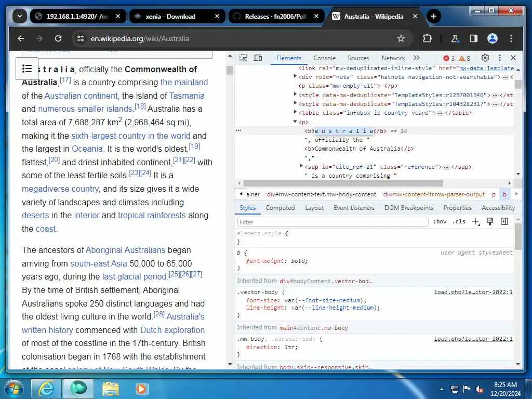Screen dimensions: 532x399
Task: Open the Computed styles tab
Action: pyautogui.click(x=280, y=208)
